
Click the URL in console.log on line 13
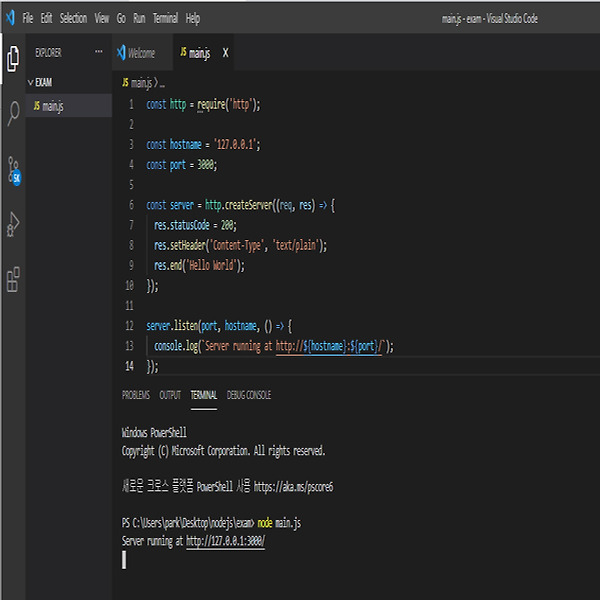[329, 346]
